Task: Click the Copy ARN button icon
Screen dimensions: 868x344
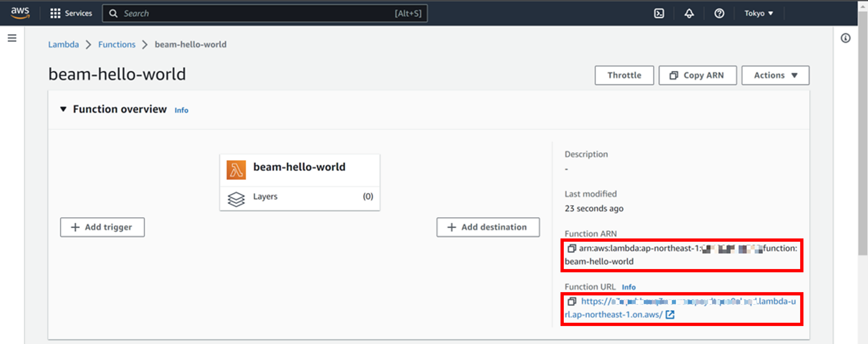Action: (x=674, y=75)
